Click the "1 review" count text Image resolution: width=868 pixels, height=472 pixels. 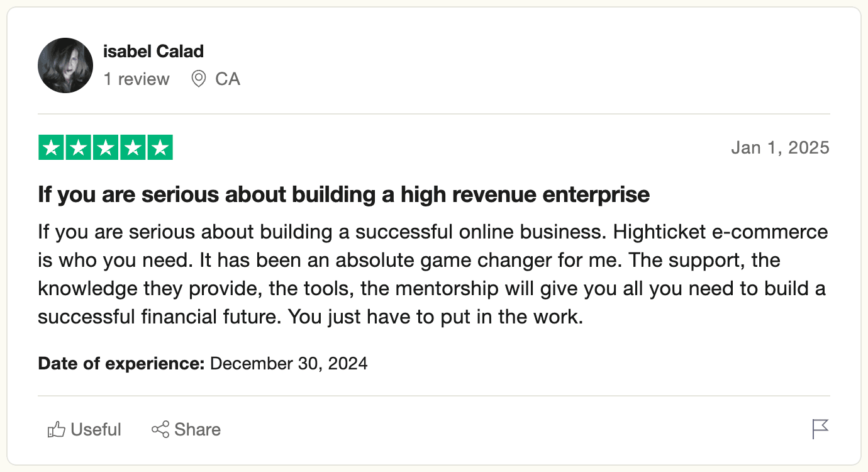136,79
